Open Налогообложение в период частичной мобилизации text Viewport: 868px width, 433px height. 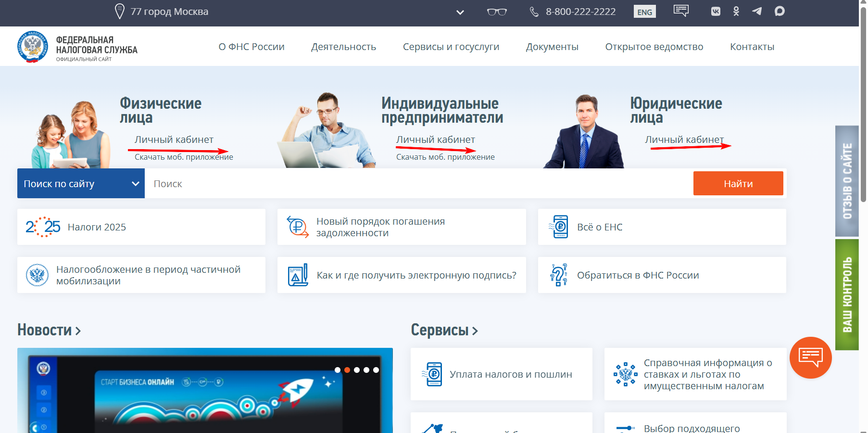tap(148, 275)
